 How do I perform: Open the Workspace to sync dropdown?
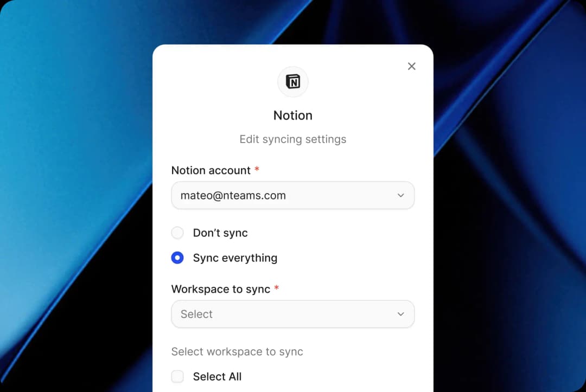point(292,314)
